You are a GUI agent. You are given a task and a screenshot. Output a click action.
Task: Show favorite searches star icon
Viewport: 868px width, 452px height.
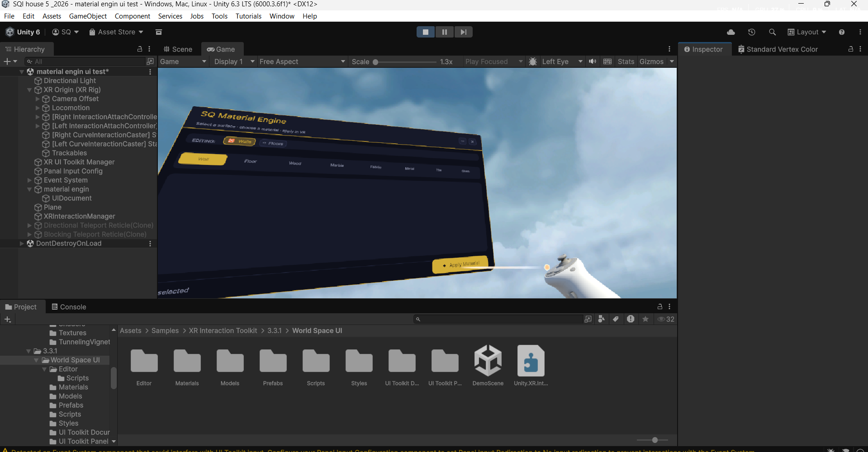point(645,319)
